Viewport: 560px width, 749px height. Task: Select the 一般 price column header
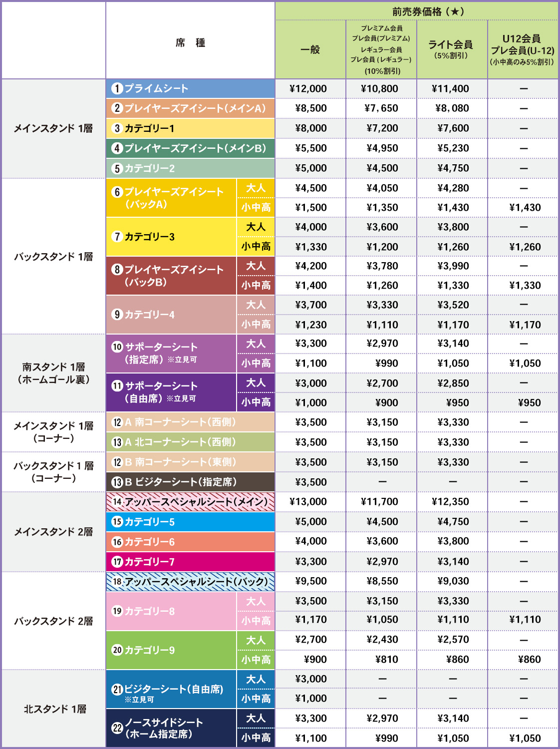[x=310, y=49]
